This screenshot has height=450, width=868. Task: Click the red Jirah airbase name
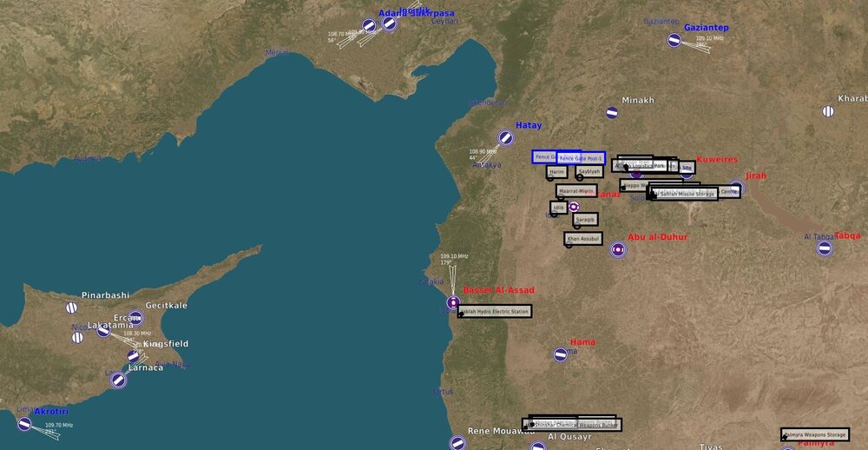[756, 175]
